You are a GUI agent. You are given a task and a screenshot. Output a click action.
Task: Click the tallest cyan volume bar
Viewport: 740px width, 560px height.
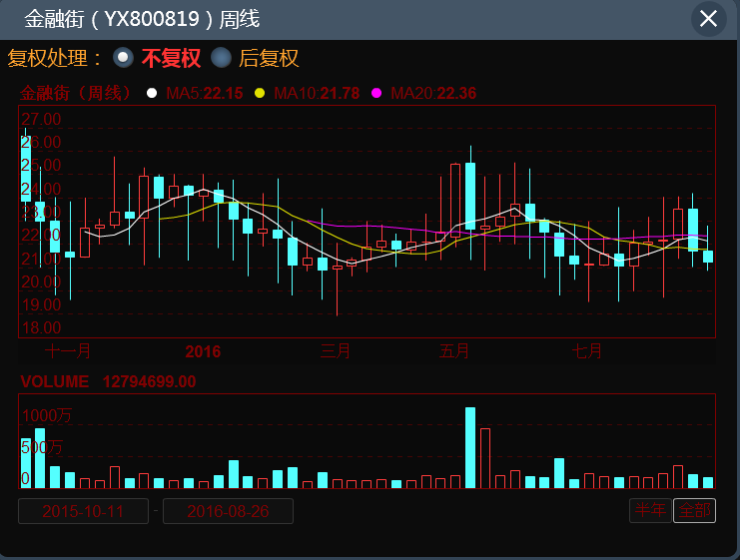469,448
